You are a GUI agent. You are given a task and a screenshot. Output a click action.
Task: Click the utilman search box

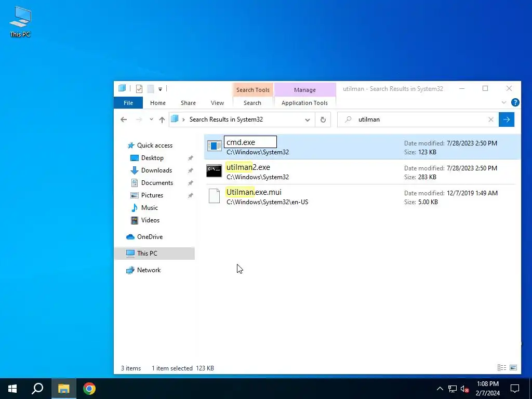click(417, 119)
